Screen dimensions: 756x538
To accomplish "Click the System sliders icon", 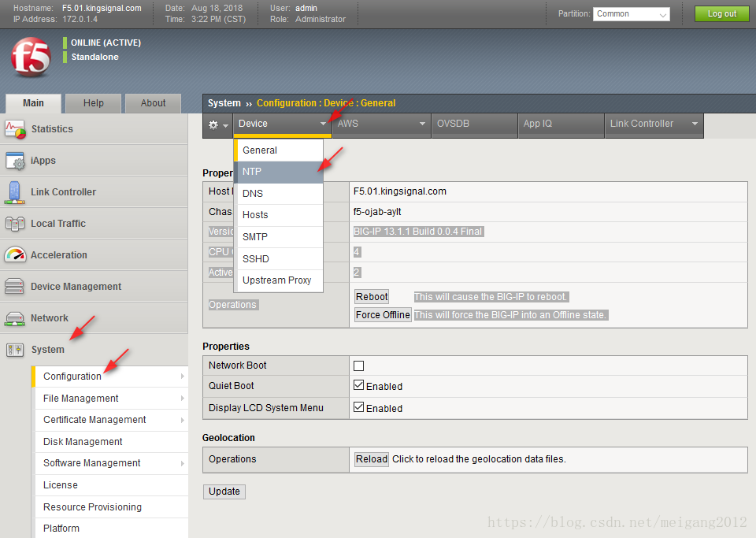I will coord(15,350).
